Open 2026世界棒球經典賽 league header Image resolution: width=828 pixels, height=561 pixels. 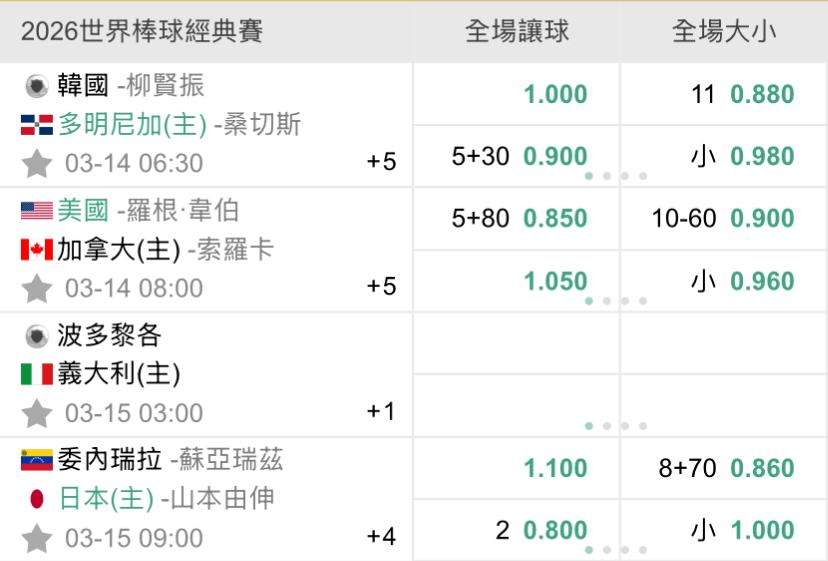(142, 32)
